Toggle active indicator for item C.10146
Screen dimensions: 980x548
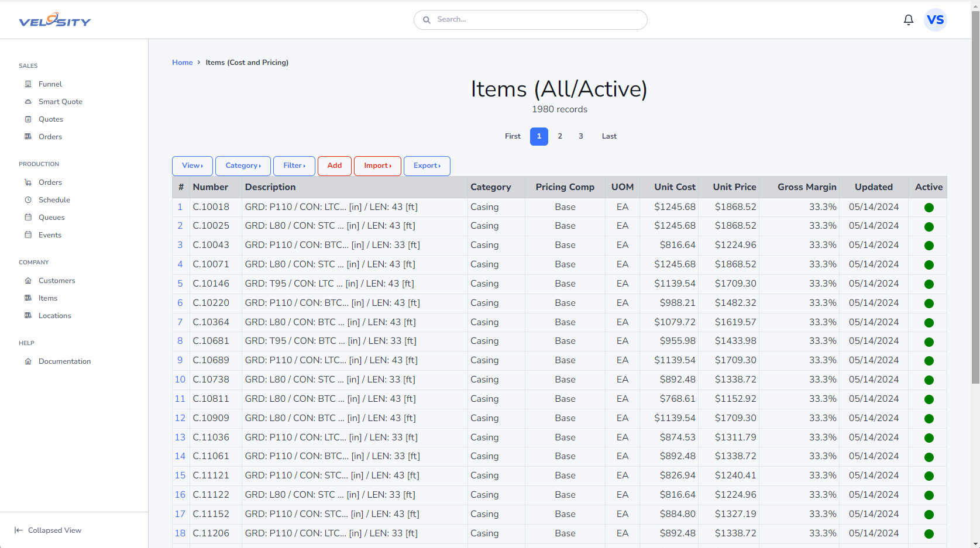coord(929,284)
